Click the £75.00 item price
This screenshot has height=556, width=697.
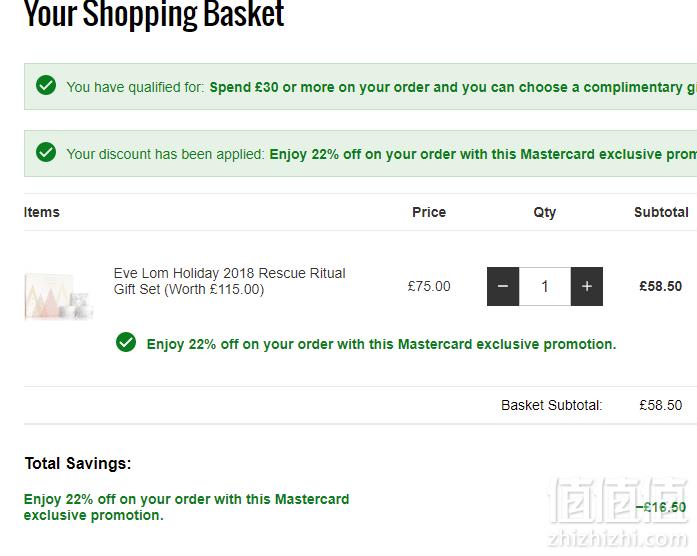pyautogui.click(x=429, y=286)
